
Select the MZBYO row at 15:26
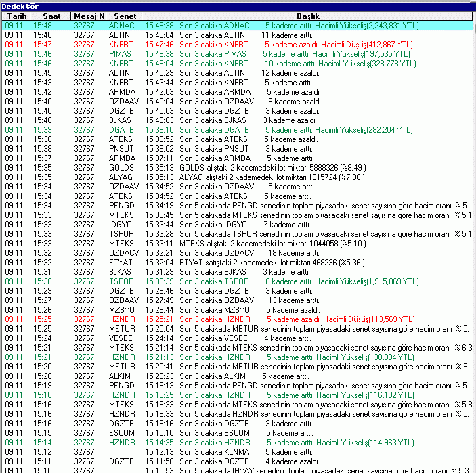(237, 309)
